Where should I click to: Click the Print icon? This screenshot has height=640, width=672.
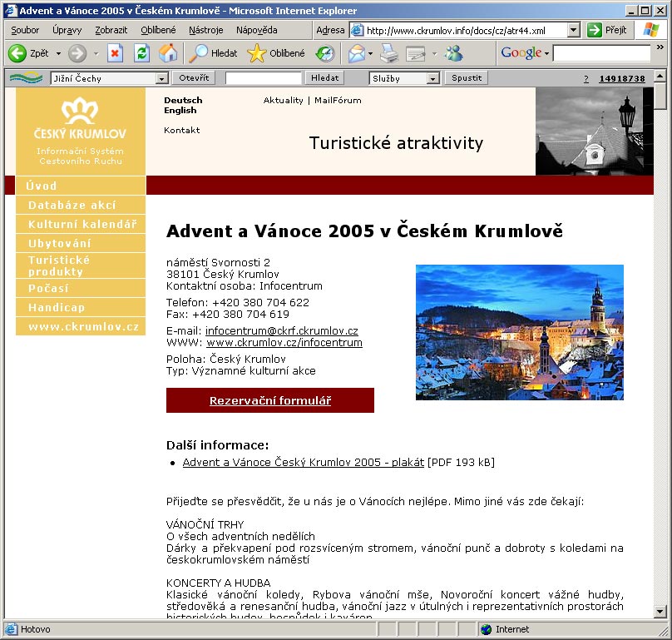[389, 53]
